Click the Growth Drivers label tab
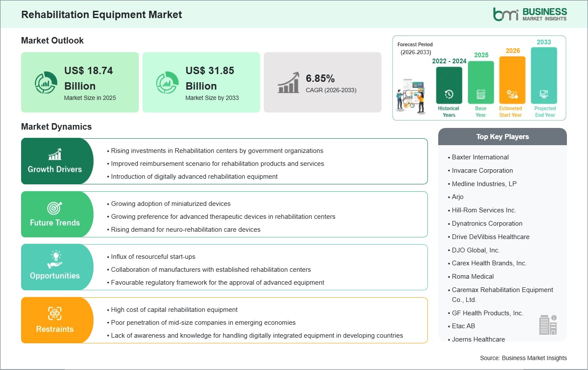The height and width of the screenshot is (370, 588). click(55, 169)
